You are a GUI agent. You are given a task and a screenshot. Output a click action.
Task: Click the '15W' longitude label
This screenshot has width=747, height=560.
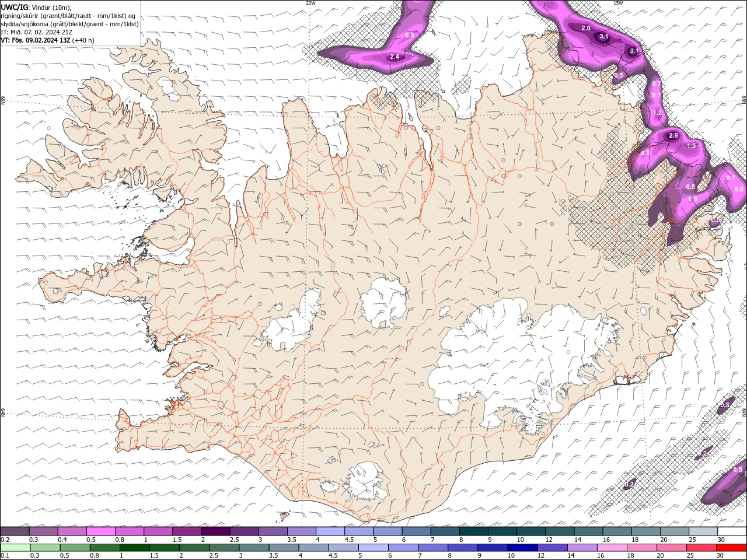617,2
